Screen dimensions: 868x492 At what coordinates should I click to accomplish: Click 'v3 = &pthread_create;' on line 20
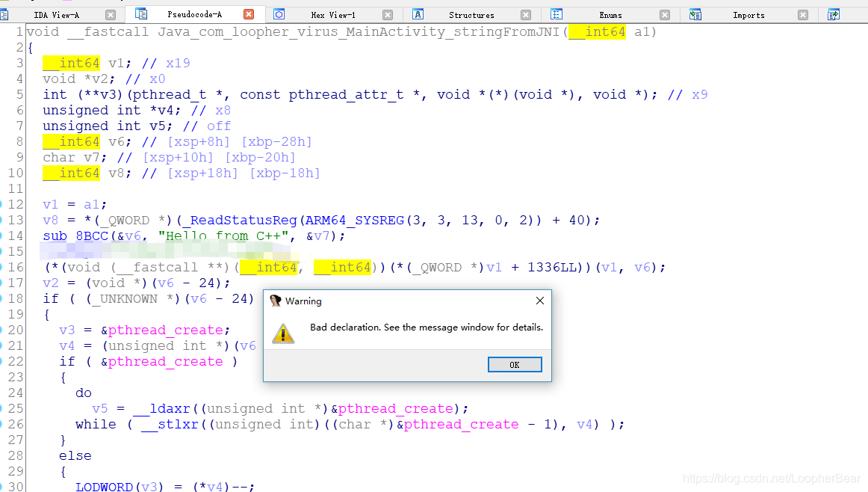tap(145, 330)
